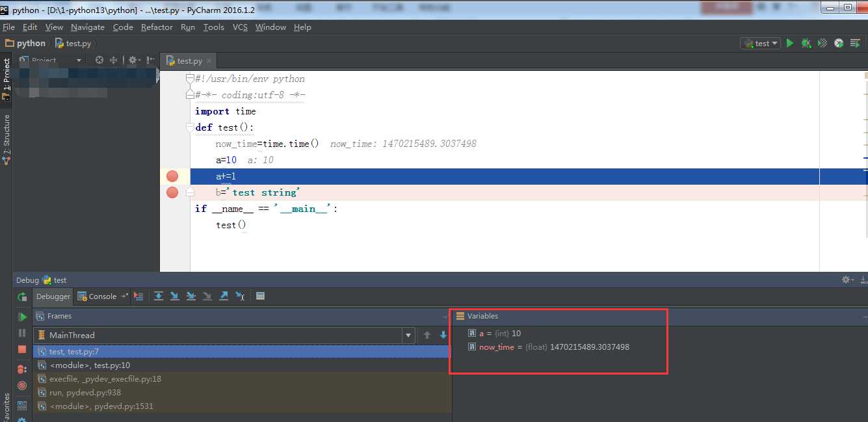Click the test.py breadcrumb in navigation bar
868x422 pixels.
pos(73,44)
